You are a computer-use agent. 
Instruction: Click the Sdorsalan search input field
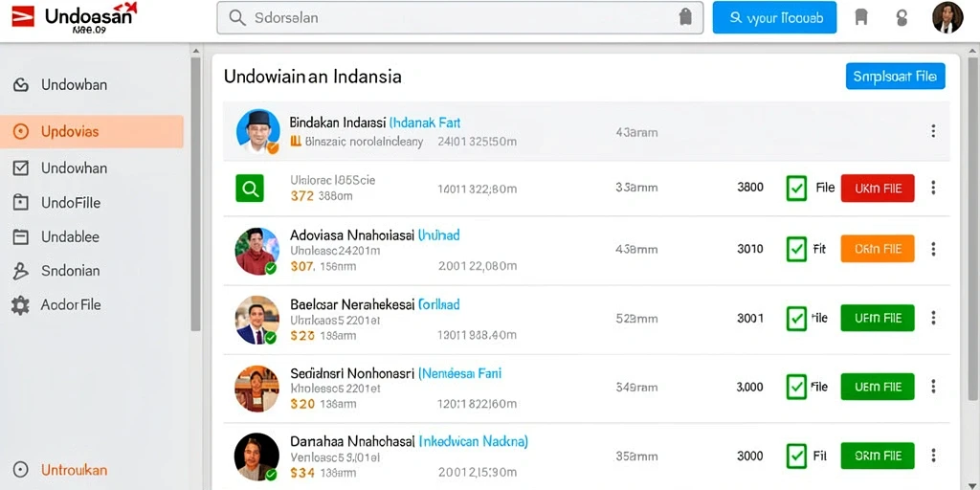point(460,17)
